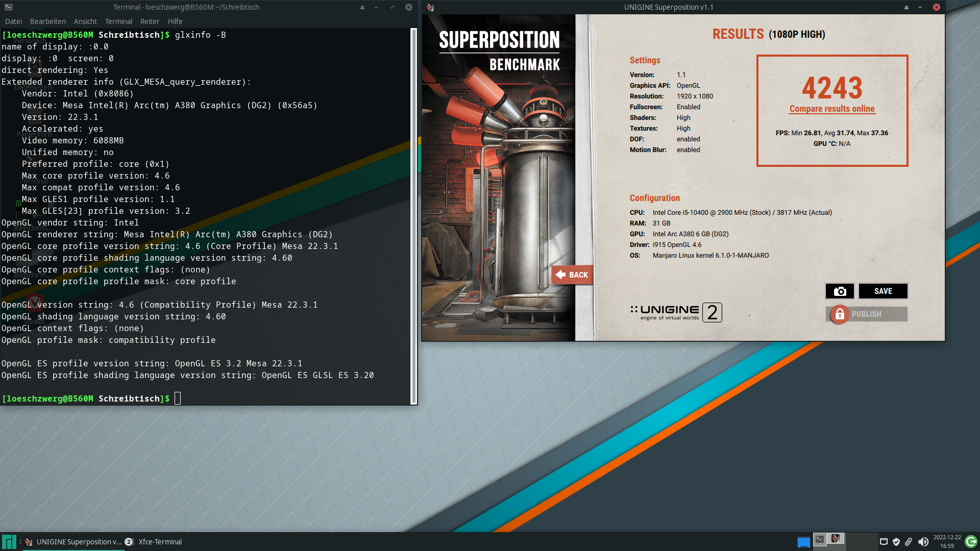Click the SAVE button
The width and height of the screenshot is (980, 551).
[883, 291]
